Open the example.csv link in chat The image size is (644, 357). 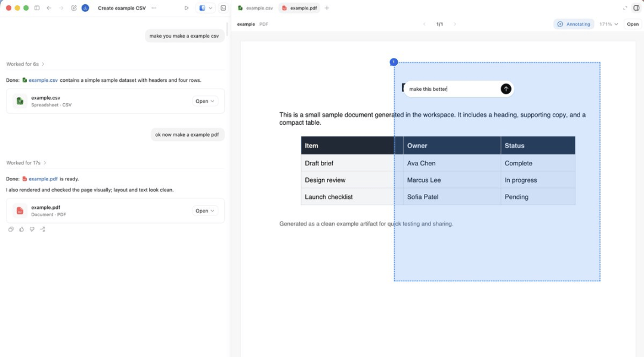tap(43, 80)
